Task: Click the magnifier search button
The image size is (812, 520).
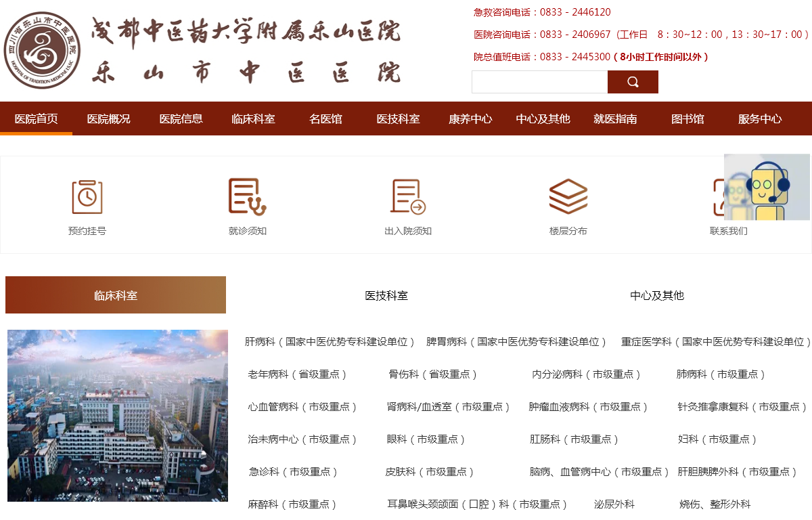Action: point(633,82)
